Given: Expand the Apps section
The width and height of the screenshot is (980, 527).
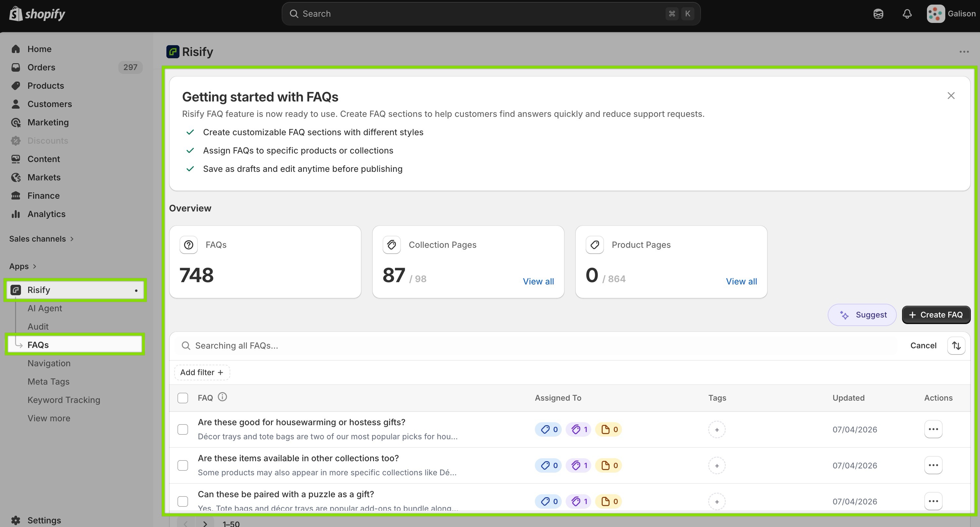Looking at the screenshot, I should pos(23,266).
